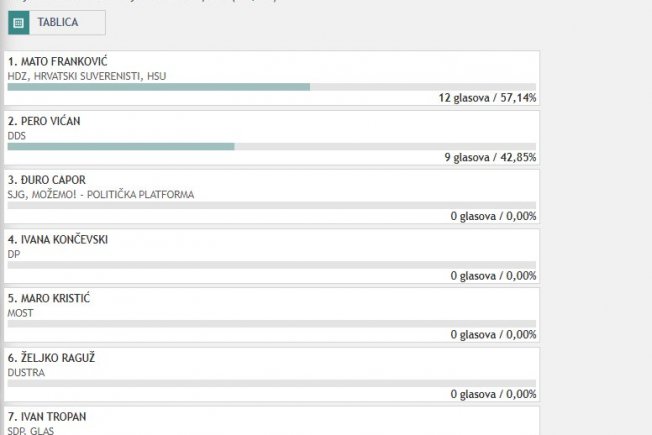Click Pero Vićan's vote progress bar
The height and width of the screenshot is (435, 652).
272,146
